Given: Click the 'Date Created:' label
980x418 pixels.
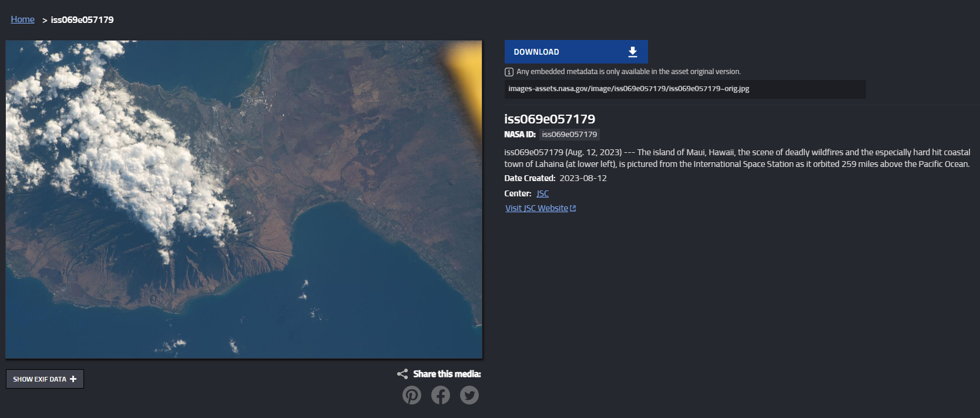Looking at the screenshot, I should 530,178.
